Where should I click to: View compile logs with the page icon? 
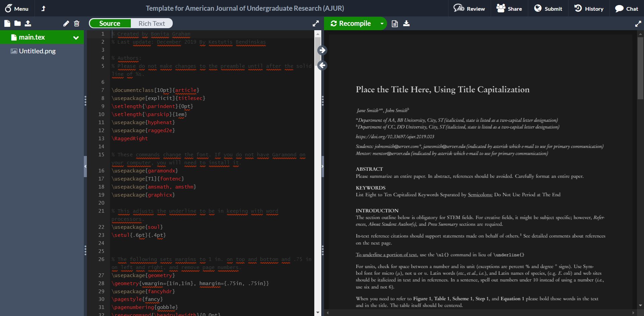pyautogui.click(x=394, y=23)
